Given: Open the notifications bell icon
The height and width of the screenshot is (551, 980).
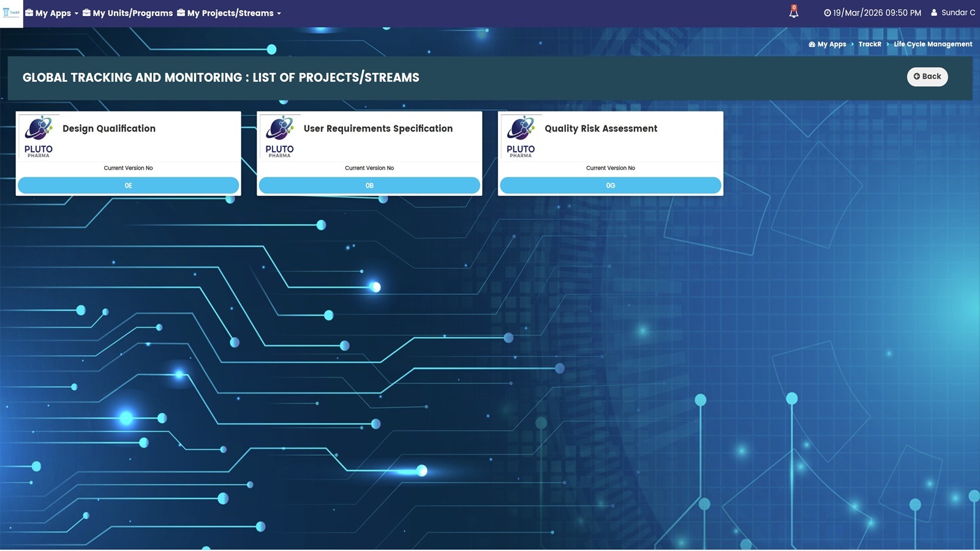Looking at the screenshot, I should tap(794, 12).
